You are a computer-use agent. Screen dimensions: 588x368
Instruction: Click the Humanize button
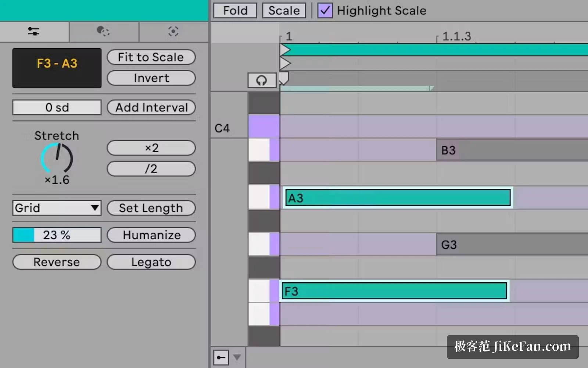click(151, 235)
